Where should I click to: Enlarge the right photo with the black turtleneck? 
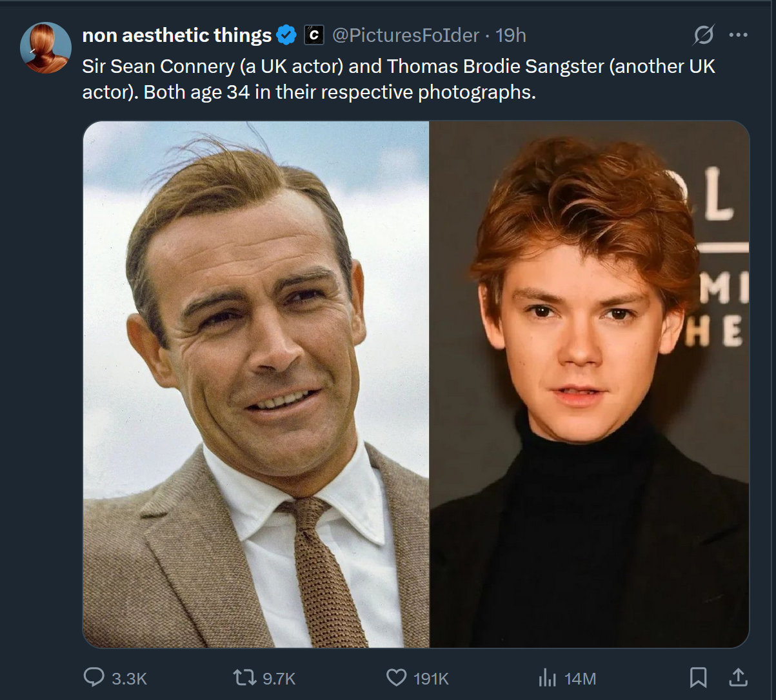point(589,384)
